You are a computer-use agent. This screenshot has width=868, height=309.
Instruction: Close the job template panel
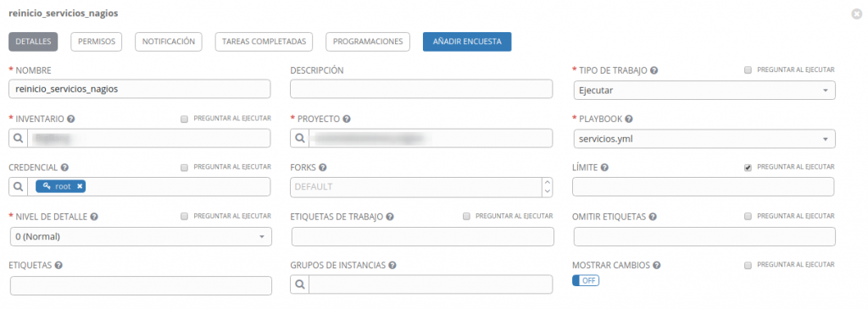pos(856,14)
